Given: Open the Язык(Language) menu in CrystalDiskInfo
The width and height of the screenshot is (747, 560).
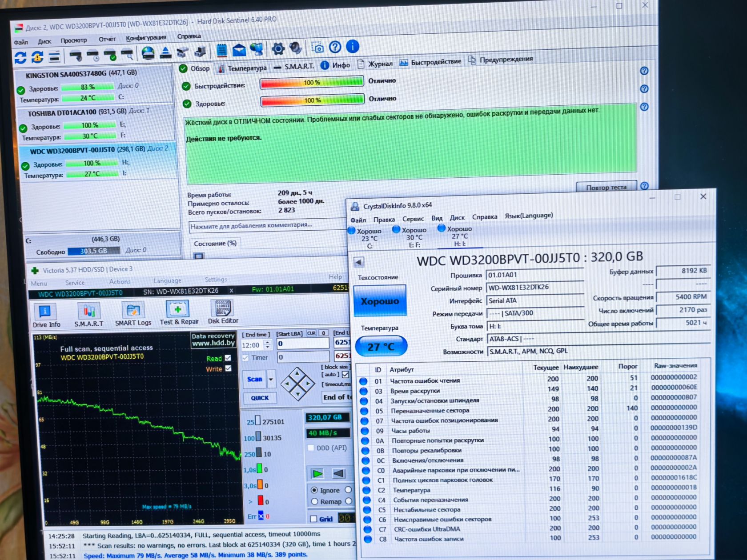Looking at the screenshot, I should click(x=529, y=216).
